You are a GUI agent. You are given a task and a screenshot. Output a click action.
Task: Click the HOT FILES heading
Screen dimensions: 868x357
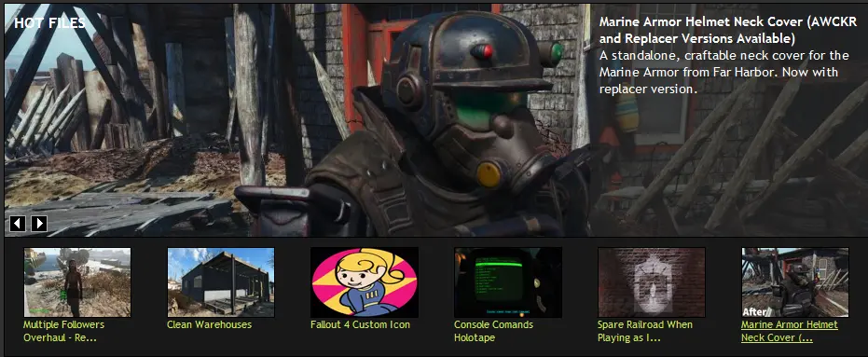point(49,22)
